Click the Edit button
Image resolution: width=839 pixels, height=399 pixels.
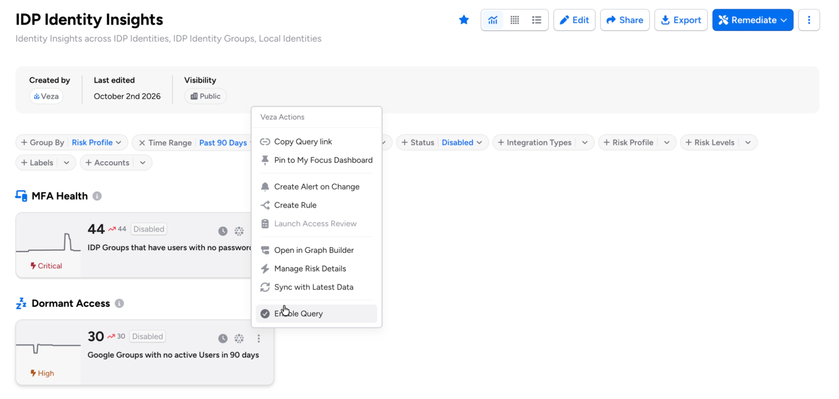click(574, 20)
